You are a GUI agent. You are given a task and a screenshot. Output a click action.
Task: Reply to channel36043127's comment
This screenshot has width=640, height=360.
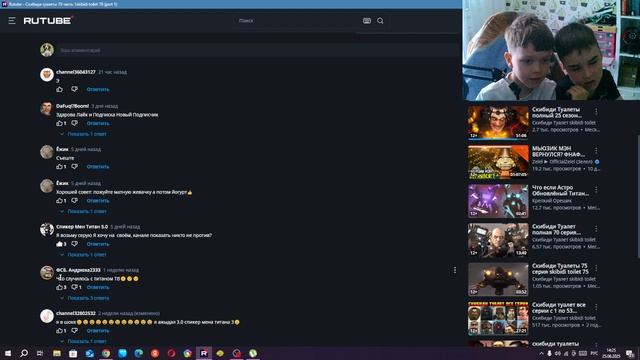click(x=98, y=89)
